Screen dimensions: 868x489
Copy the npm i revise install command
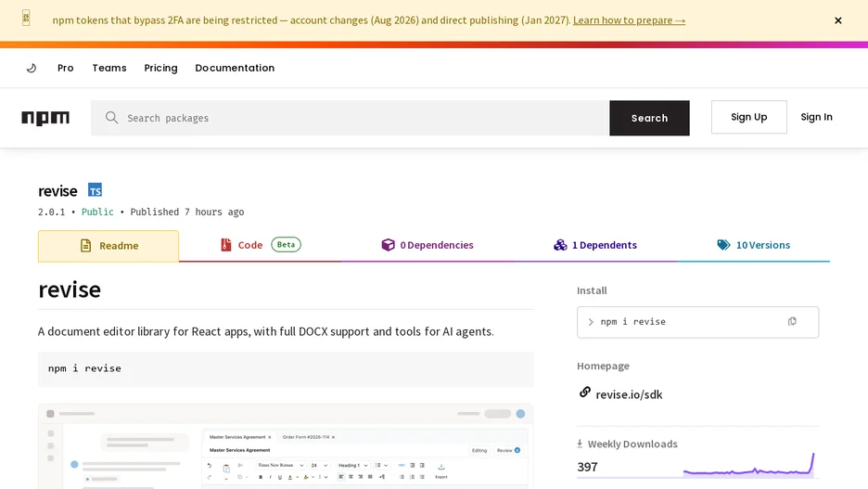(792, 322)
